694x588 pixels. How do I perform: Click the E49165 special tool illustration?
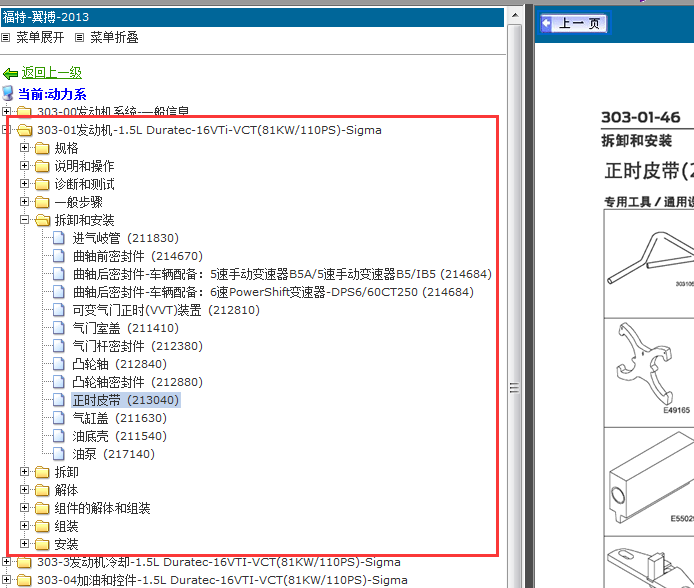click(649, 372)
